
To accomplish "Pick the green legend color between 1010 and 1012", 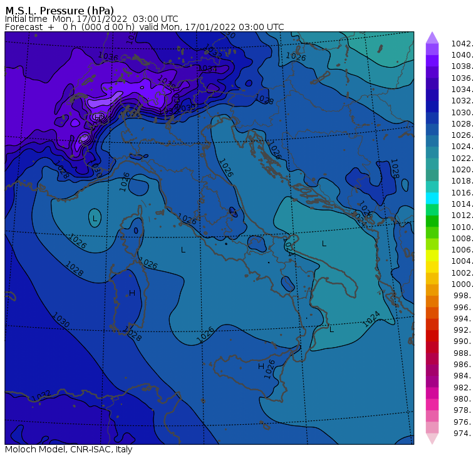I will coord(432,221).
